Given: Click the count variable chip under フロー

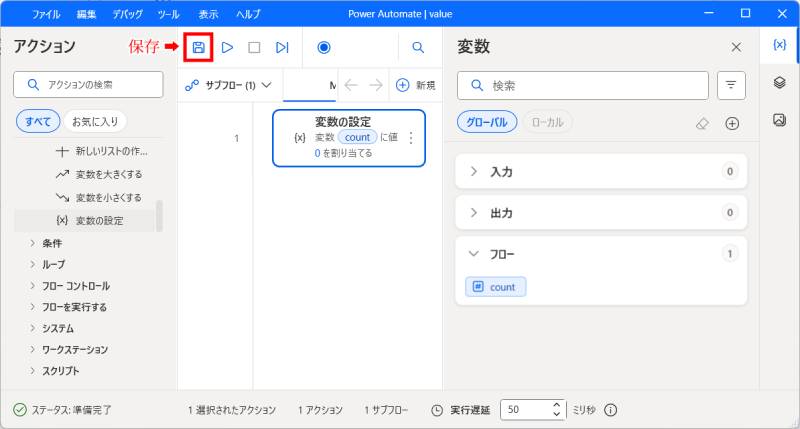Looking at the screenshot, I should pyautogui.click(x=495, y=287).
